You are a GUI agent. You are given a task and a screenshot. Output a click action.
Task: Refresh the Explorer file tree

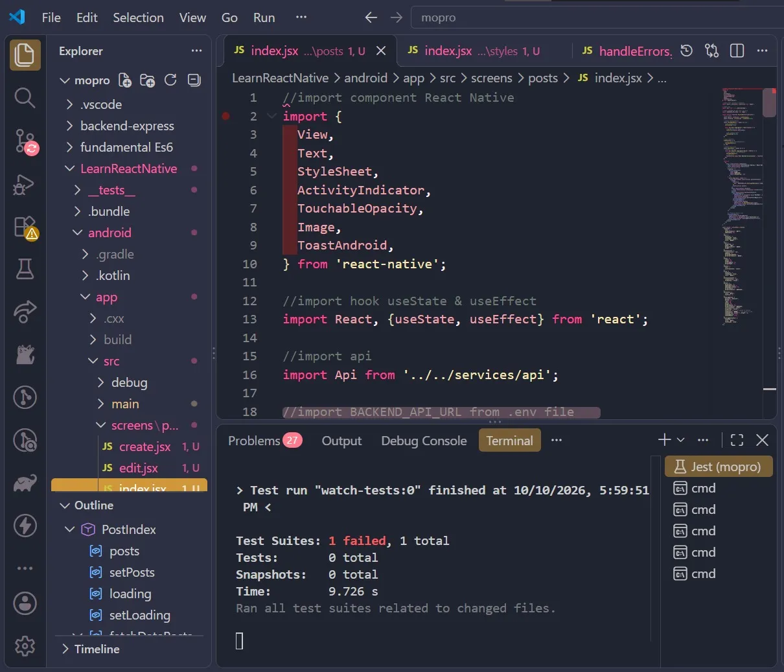click(170, 80)
